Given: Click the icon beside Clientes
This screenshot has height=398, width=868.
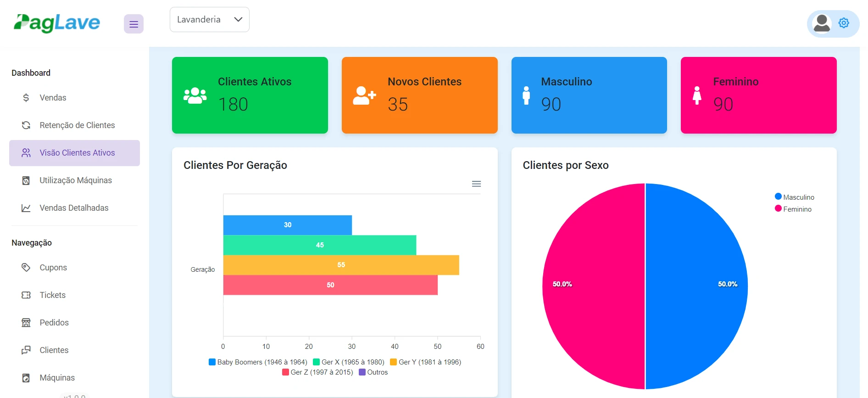Looking at the screenshot, I should coord(26,350).
